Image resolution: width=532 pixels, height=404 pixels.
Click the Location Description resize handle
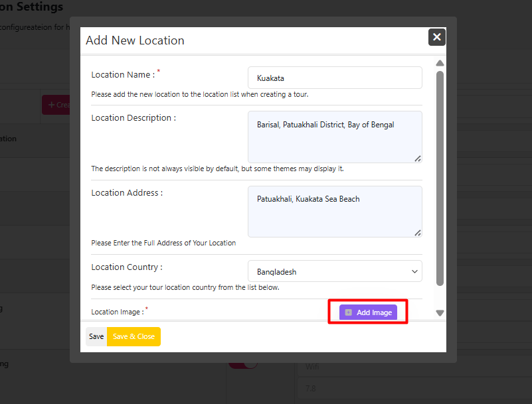[418, 159]
